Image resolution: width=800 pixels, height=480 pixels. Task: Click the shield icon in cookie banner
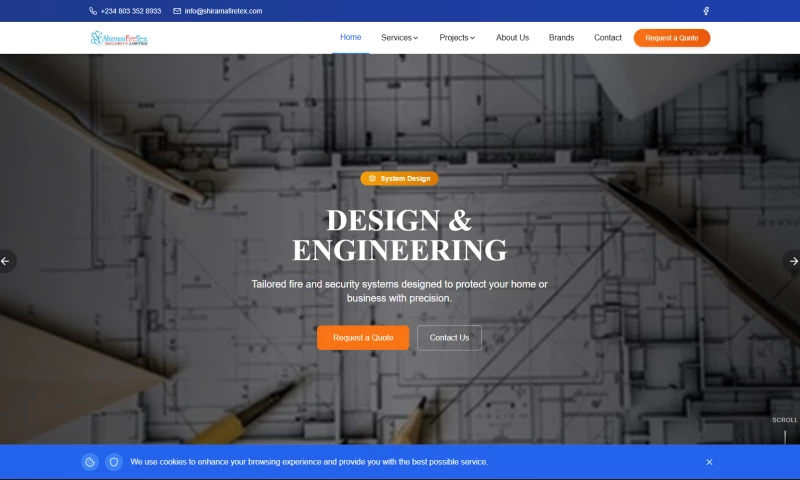[114, 462]
